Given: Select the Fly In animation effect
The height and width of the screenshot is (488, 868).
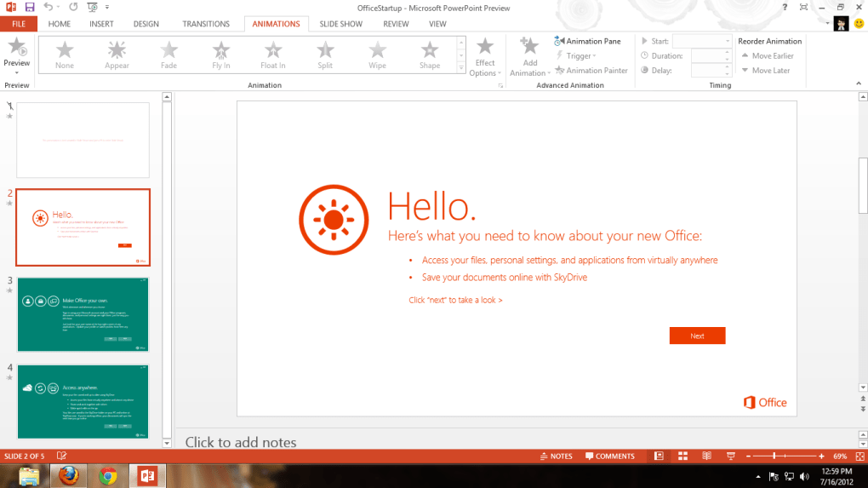Looking at the screenshot, I should 221,55.
